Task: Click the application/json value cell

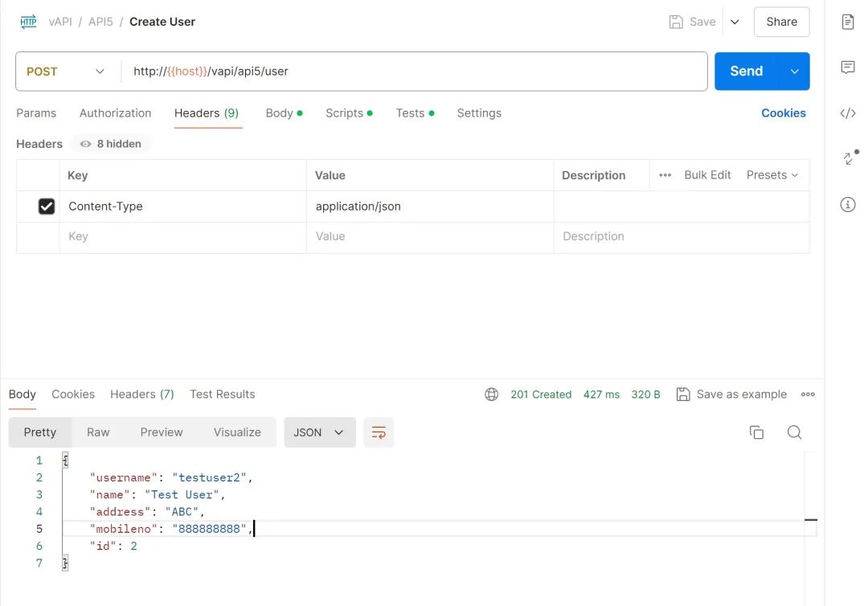Action: tap(430, 207)
